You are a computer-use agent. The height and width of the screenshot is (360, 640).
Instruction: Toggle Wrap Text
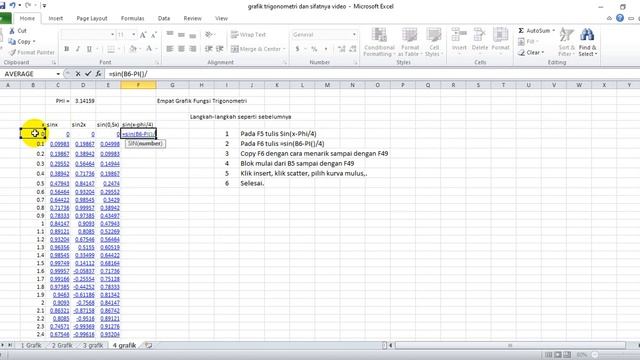(248, 35)
